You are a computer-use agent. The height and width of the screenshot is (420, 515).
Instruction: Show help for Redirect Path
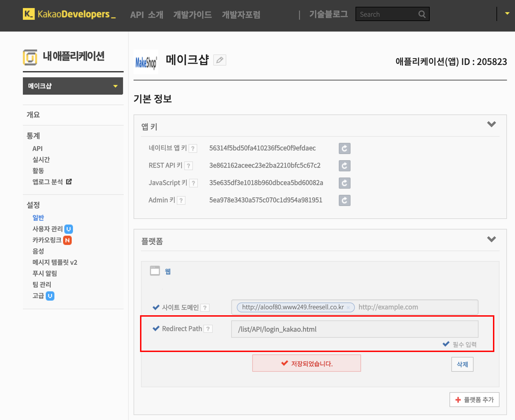208,329
